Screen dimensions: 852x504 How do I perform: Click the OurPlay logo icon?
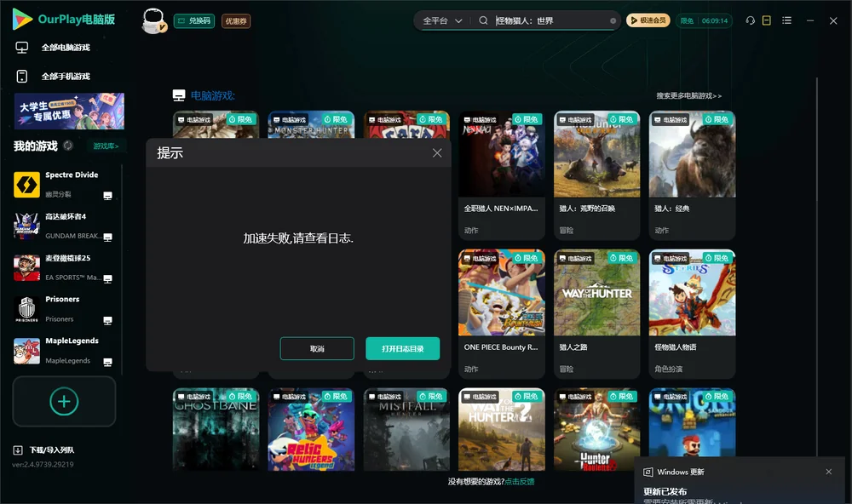tap(22, 19)
